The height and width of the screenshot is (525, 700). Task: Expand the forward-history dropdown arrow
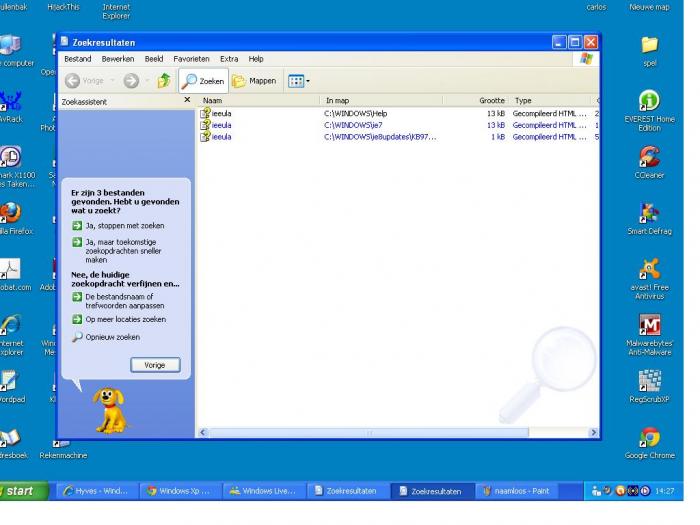(x=145, y=81)
